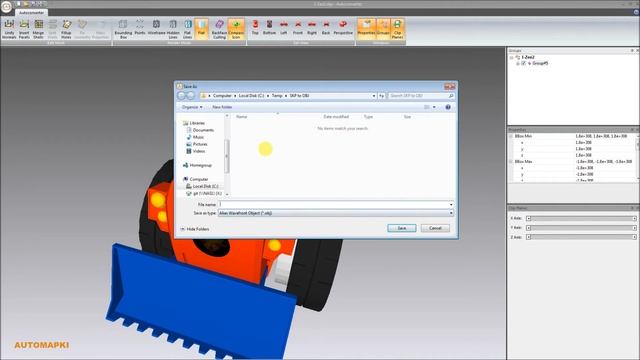
Task: Click the refresh button beside address bar
Action: [382, 96]
